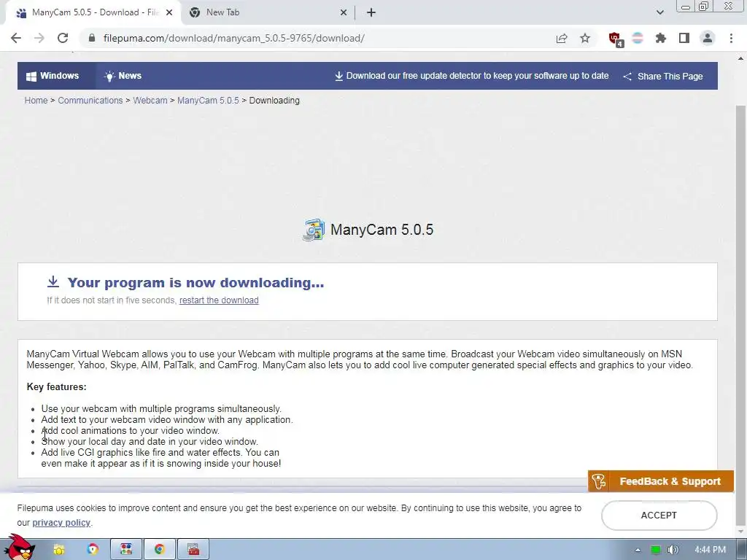Click the third colorful taskbar icon
Image resolution: width=747 pixels, height=560 pixels.
tap(93, 550)
